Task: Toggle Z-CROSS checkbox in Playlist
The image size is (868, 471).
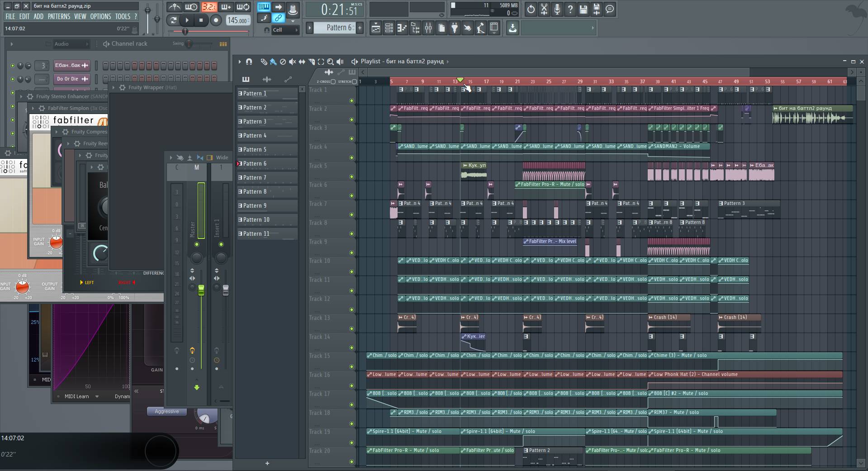Action: coord(333,81)
